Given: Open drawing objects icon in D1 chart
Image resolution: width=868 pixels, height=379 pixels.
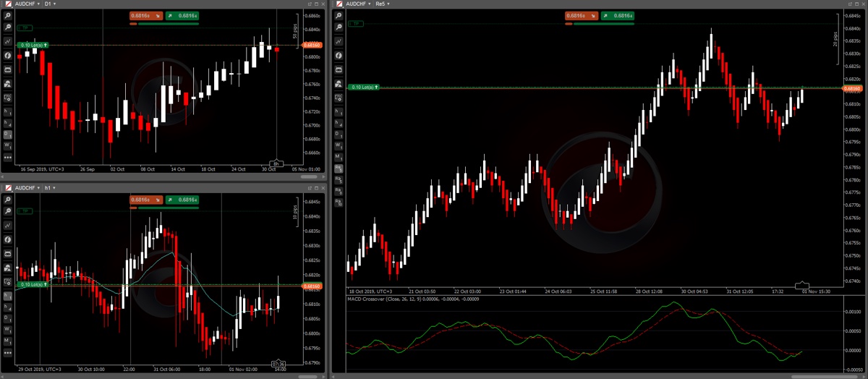Looking at the screenshot, I should pos(7,83).
